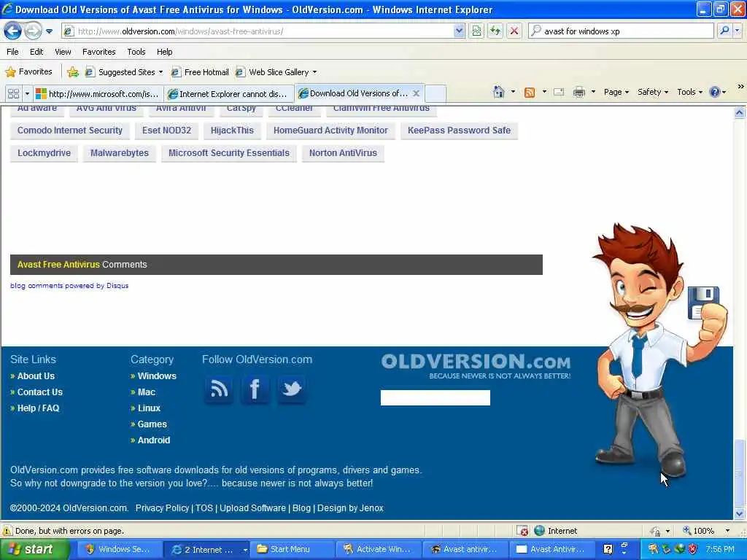Open the Help menu
Viewport: 747px width, 560px height.
point(164,52)
